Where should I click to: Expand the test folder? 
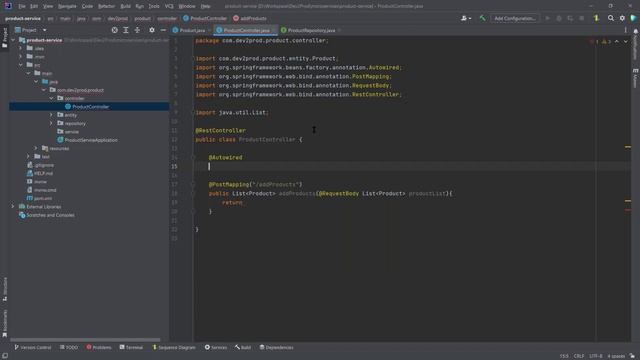pyautogui.click(x=28, y=156)
